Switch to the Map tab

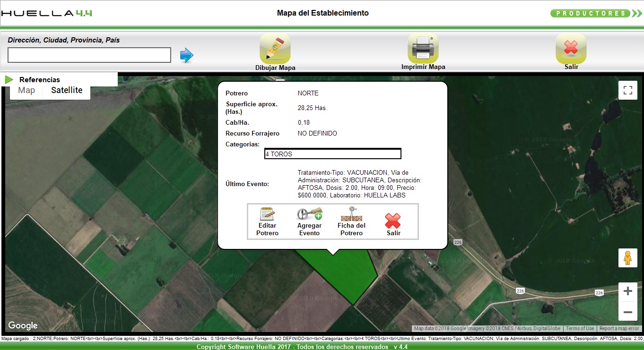26,90
